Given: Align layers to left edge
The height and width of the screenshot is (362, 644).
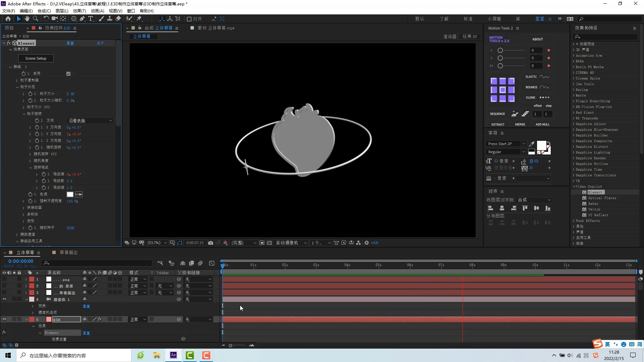Looking at the screenshot, I should (490, 208).
